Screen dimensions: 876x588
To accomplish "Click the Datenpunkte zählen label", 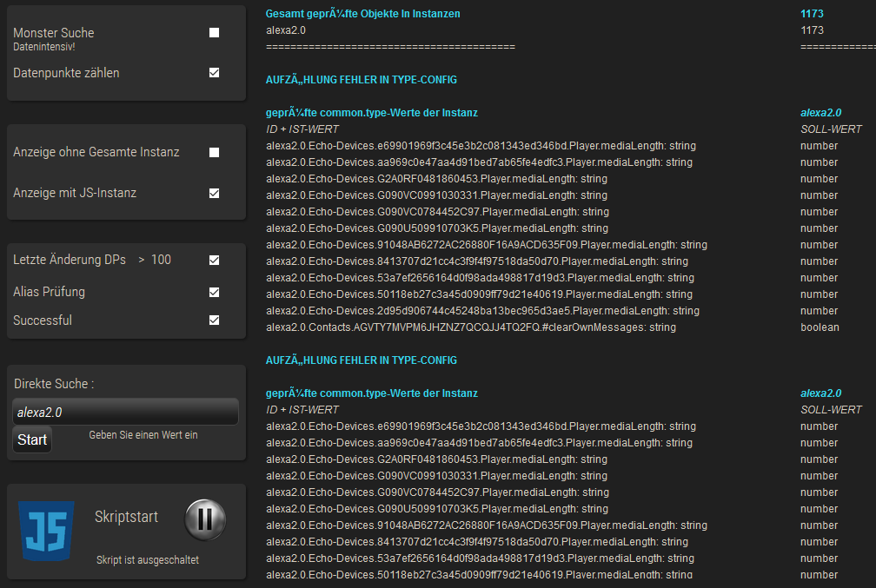I will coord(66,73).
